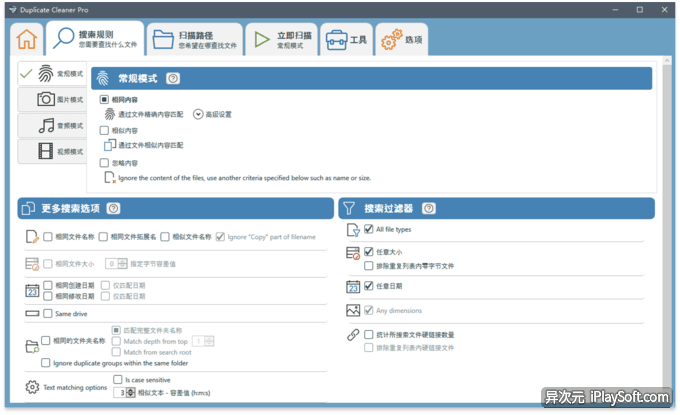
Task: Click size filter icon beside 任意大小
Action: tap(353, 253)
